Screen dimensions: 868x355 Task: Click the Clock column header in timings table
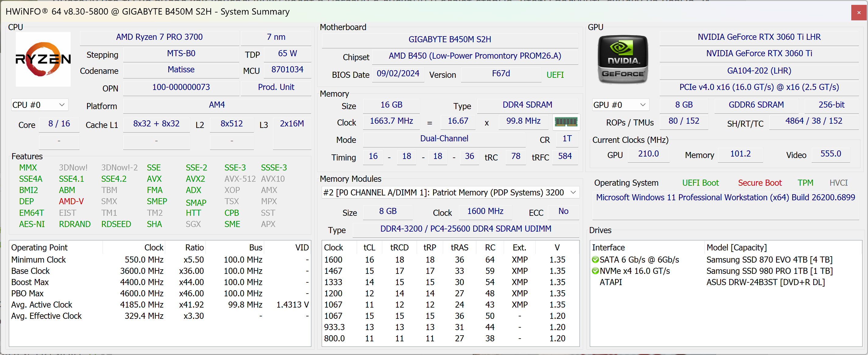[333, 248]
